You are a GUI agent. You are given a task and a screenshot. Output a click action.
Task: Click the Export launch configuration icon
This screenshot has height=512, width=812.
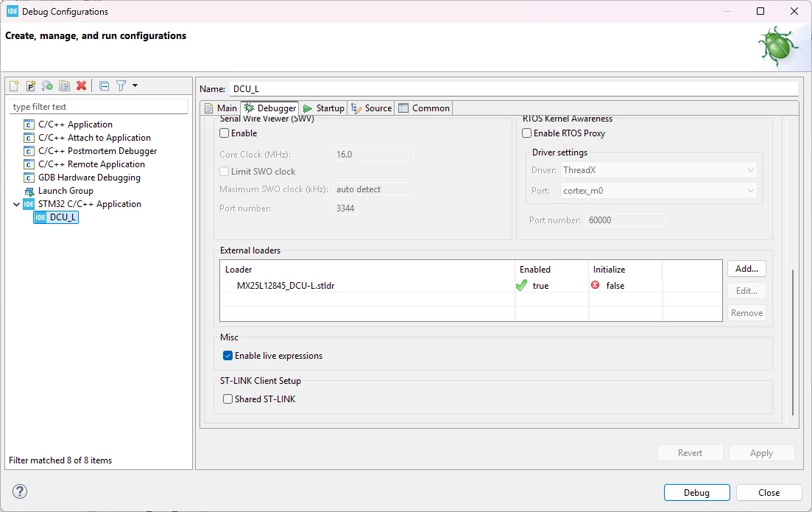click(x=47, y=86)
